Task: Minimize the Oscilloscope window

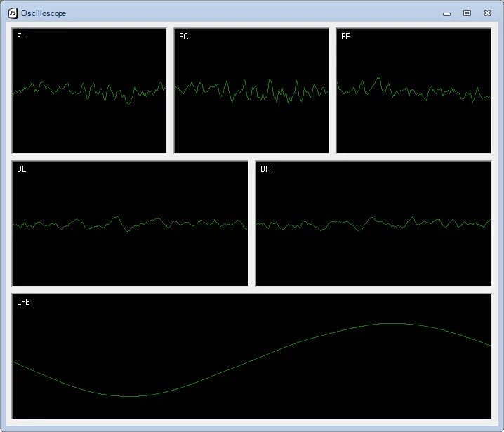Action: 446,14
